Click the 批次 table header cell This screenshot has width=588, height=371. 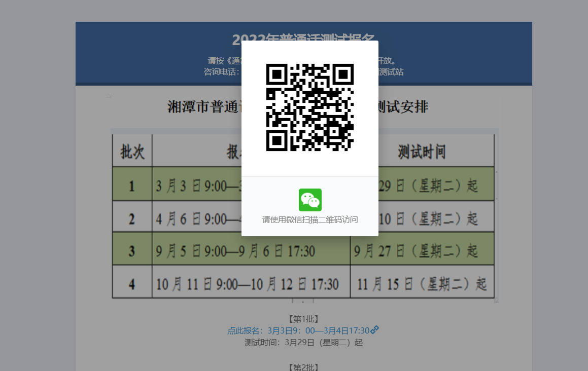(x=132, y=151)
